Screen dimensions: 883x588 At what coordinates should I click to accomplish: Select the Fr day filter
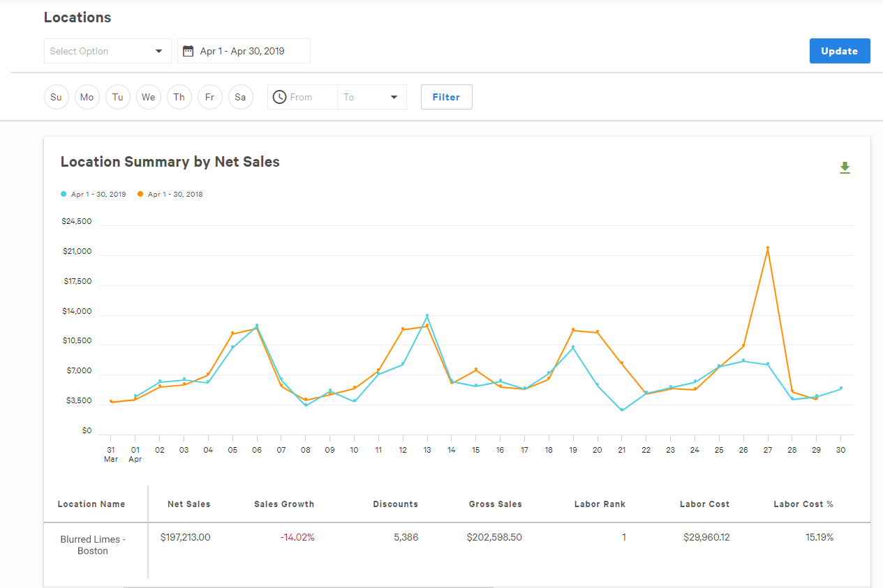(x=209, y=97)
